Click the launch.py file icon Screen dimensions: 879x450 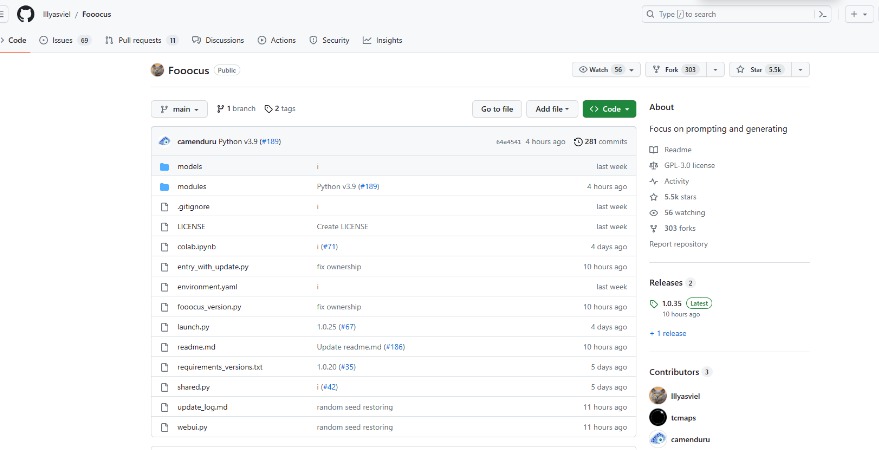pyautogui.click(x=164, y=327)
